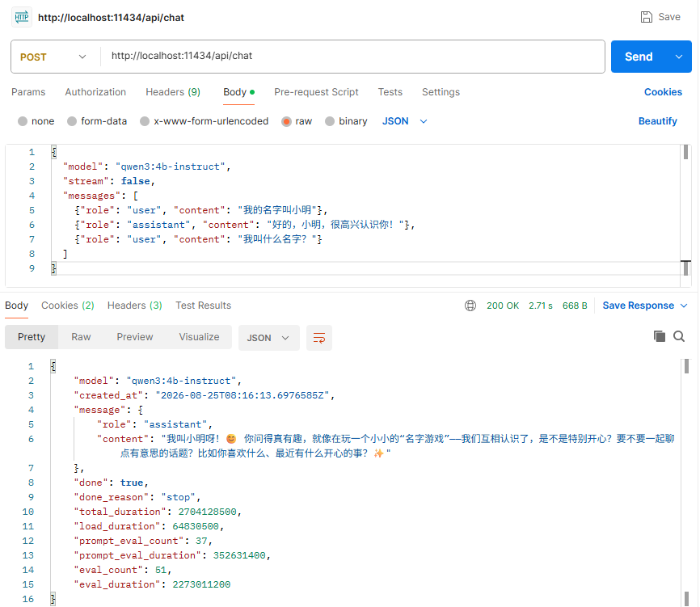Click the 668 B response size
Viewport: 700px width, 607px height.
pyautogui.click(x=575, y=306)
